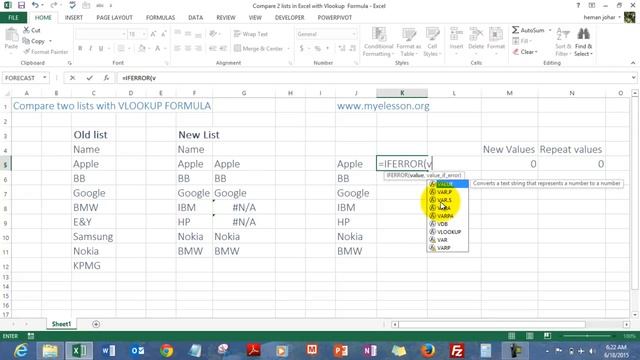Open Cell Styles gallery
The height and width of the screenshot is (360, 640).
pos(432,42)
